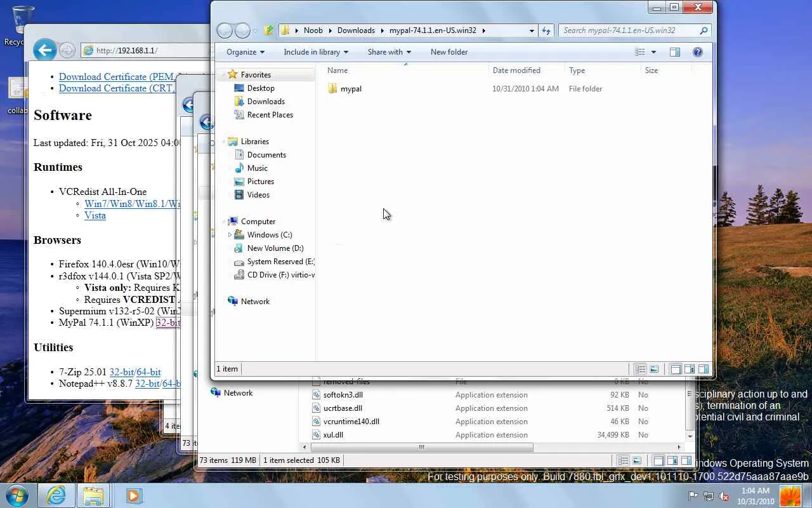Switch to details view in mypal window status bar
Screen dimensions: 812x508
[640, 369]
